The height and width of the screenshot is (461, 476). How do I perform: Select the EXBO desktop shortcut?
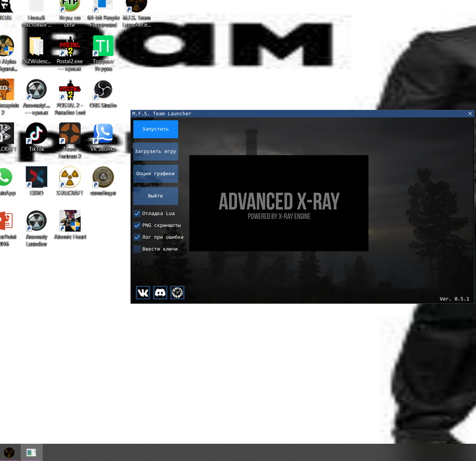pyautogui.click(x=36, y=181)
